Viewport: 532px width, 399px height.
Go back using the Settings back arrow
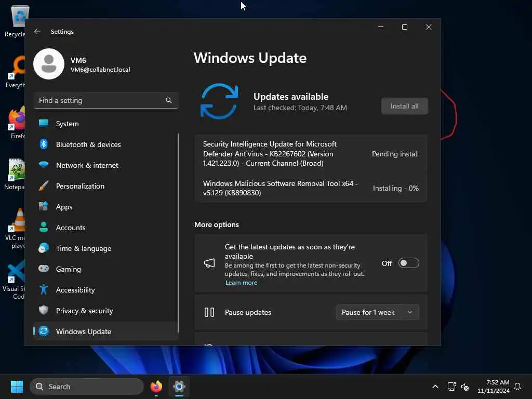tap(37, 31)
